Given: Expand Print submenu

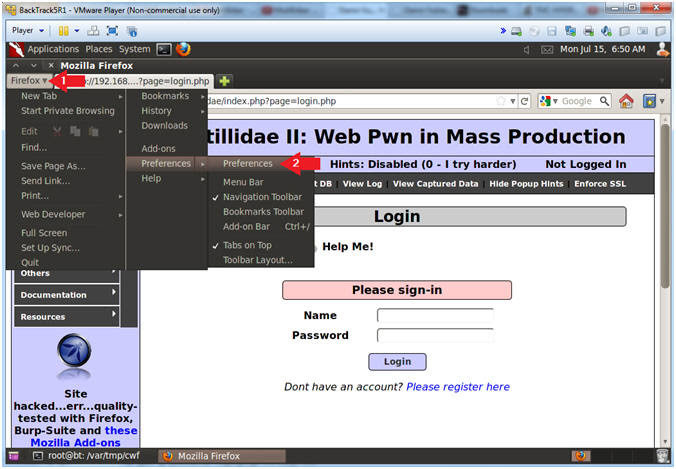Looking at the screenshot, I should pos(66,196).
